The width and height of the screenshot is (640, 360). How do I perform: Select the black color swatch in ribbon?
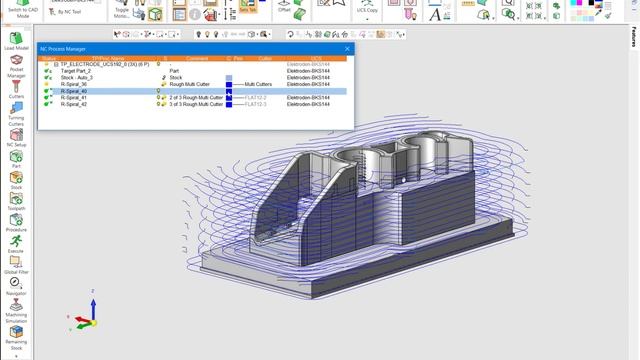click(591, 3)
